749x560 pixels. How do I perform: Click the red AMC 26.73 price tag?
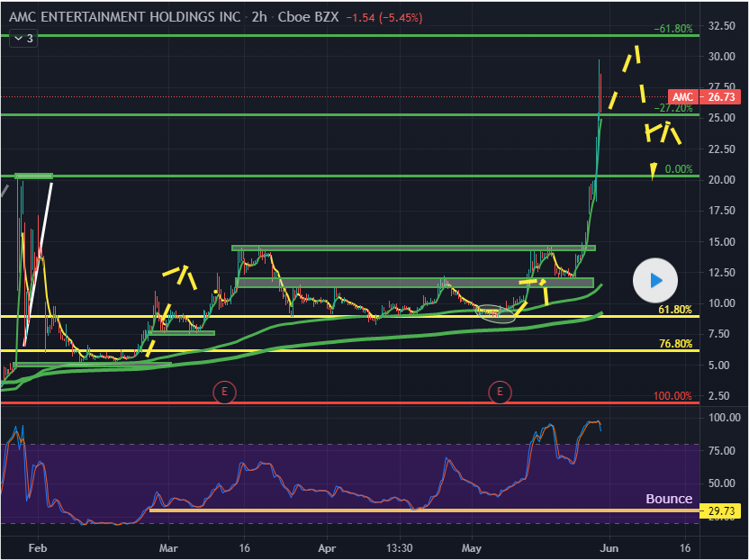coord(704,97)
